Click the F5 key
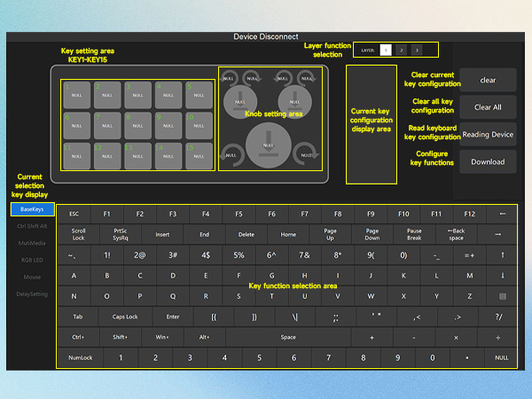This screenshot has height=399, width=532. (x=239, y=214)
